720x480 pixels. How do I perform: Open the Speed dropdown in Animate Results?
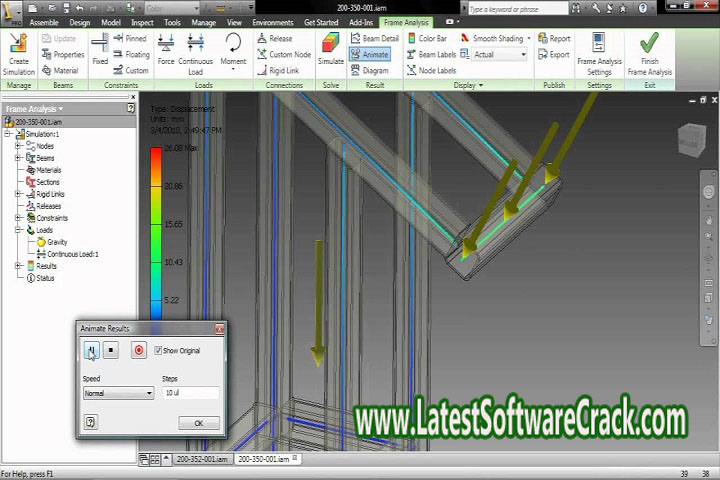point(118,393)
